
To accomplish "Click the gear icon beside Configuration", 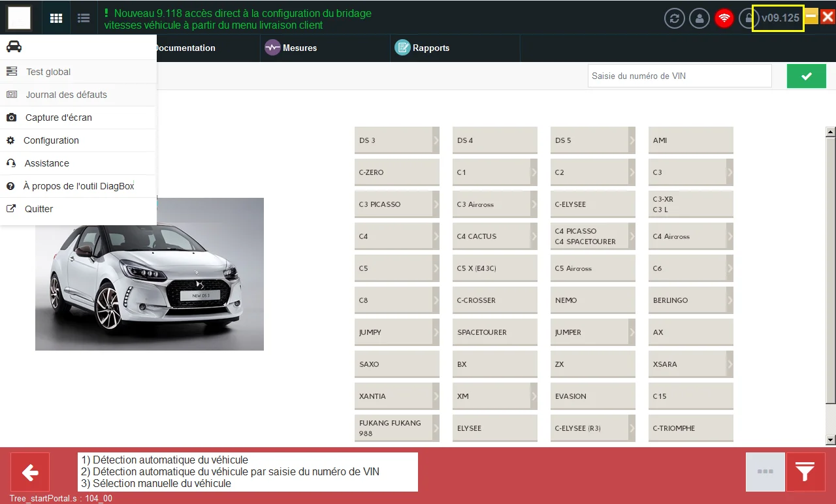I will coord(10,140).
